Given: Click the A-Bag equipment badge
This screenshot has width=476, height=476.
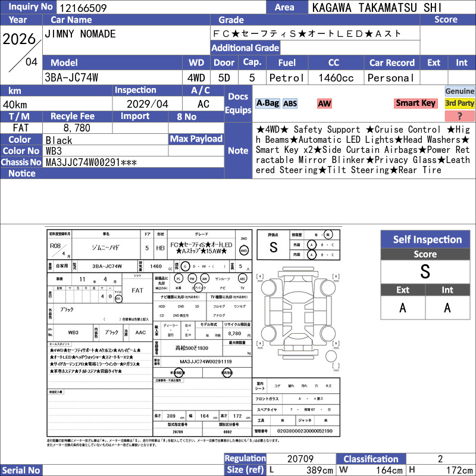Looking at the screenshot, I should click(x=267, y=104).
